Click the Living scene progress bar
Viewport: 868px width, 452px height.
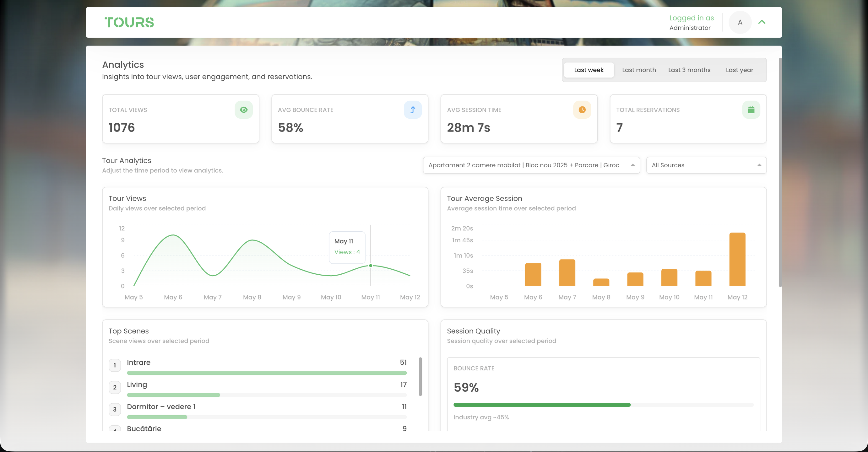[x=267, y=395]
